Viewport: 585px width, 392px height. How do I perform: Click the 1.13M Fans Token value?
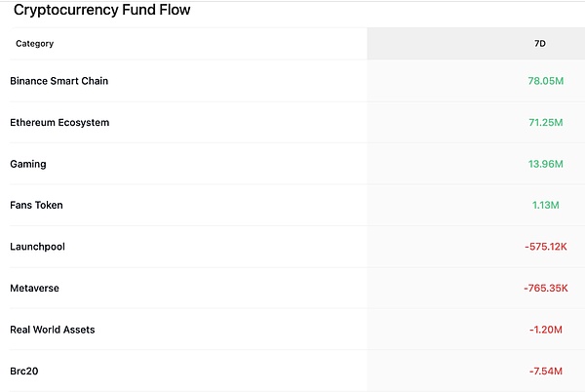(548, 206)
